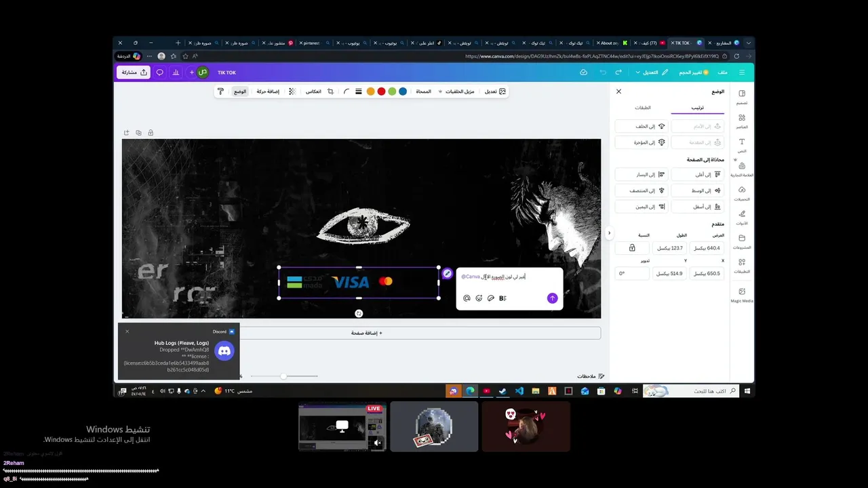Open the Magic Media app
This screenshot has height=488, width=868.
click(742, 296)
